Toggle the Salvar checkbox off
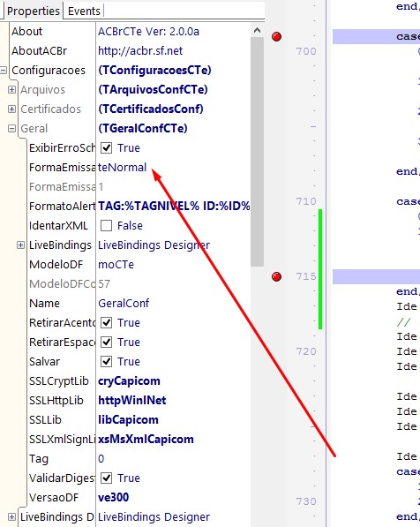 107,362
